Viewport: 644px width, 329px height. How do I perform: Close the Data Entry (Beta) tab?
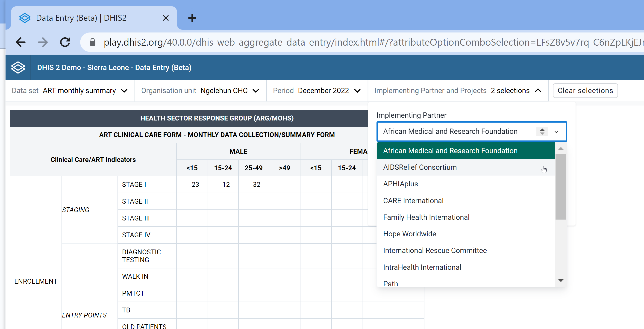pyautogui.click(x=166, y=18)
